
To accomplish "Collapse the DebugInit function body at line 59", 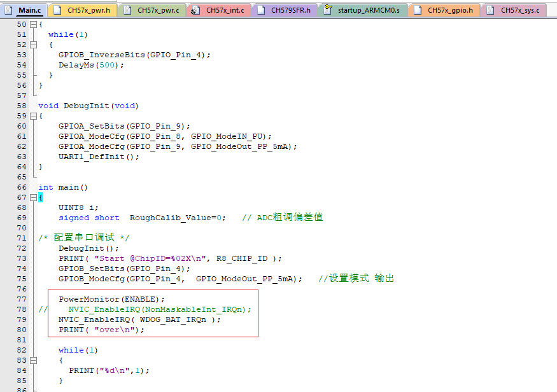I will pos(33,116).
